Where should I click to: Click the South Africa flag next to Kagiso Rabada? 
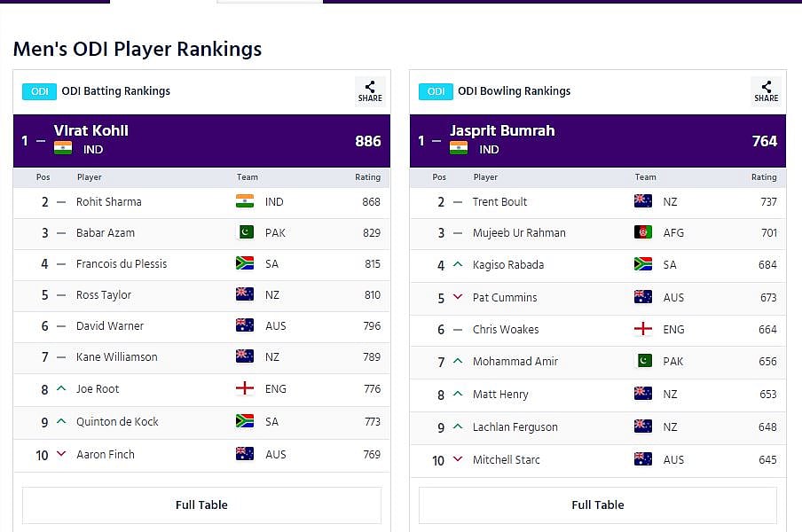point(642,264)
